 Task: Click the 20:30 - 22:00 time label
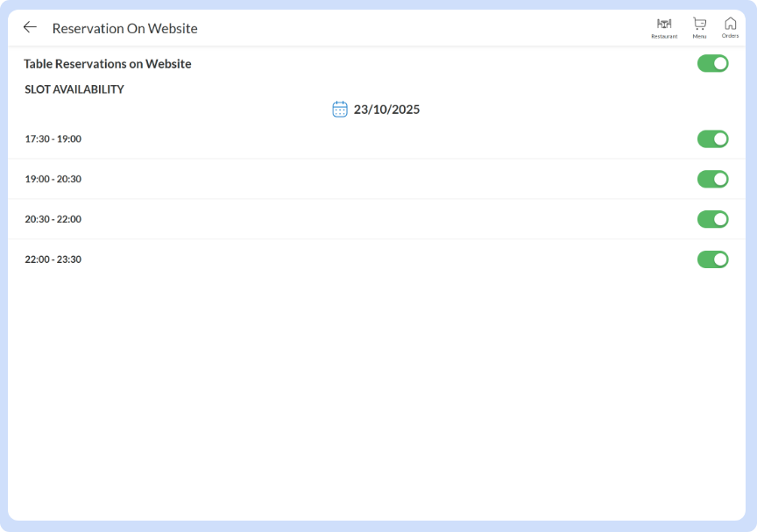click(53, 219)
